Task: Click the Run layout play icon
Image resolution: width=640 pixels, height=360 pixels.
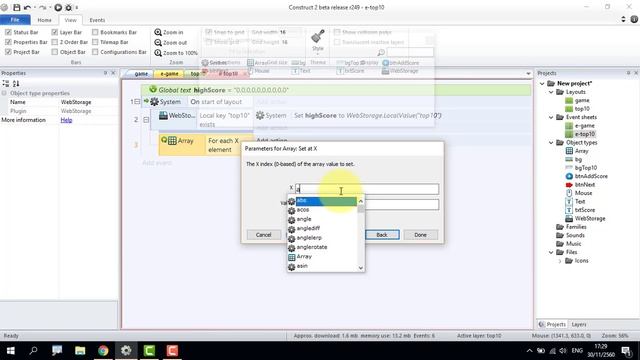Action: click(58, 7)
